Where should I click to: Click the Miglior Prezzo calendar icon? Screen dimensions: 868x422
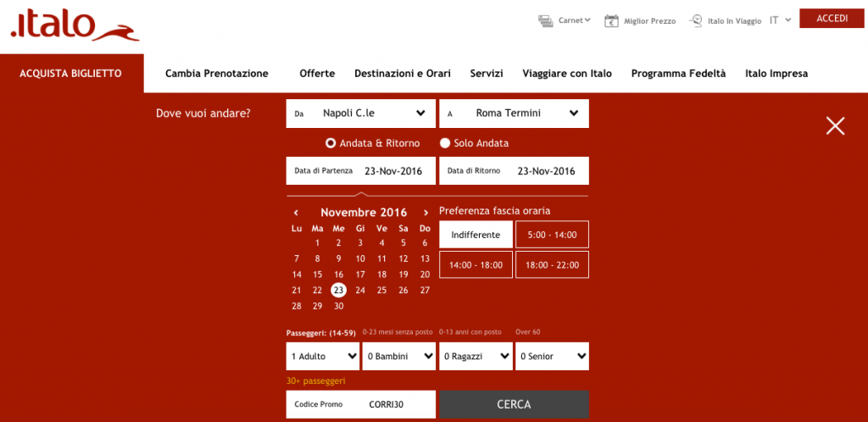coord(610,20)
